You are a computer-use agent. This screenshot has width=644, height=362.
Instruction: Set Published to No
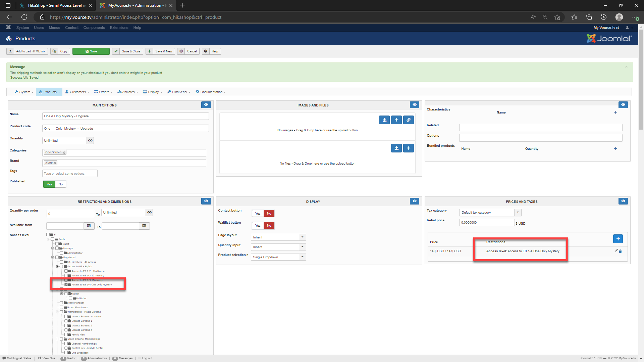click(60, 184)
